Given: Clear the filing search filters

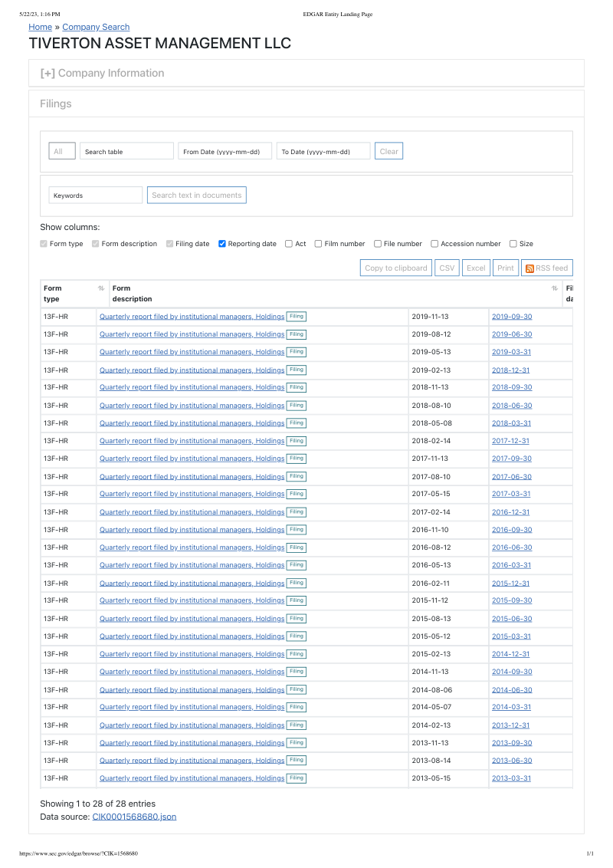Looking at the screenshot, I should pyautogui.click(x=389, y=151).
